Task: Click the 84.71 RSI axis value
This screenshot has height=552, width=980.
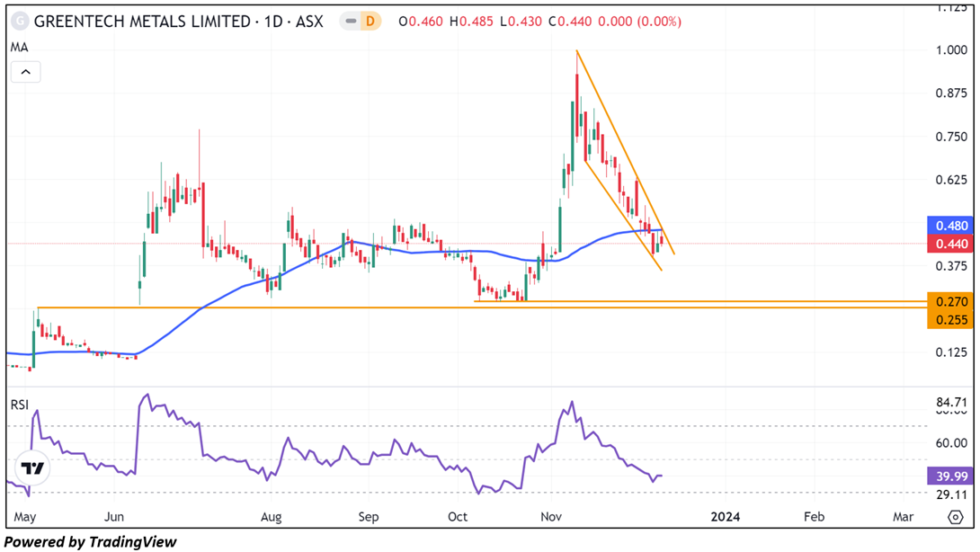Action: tap(951, 402)
